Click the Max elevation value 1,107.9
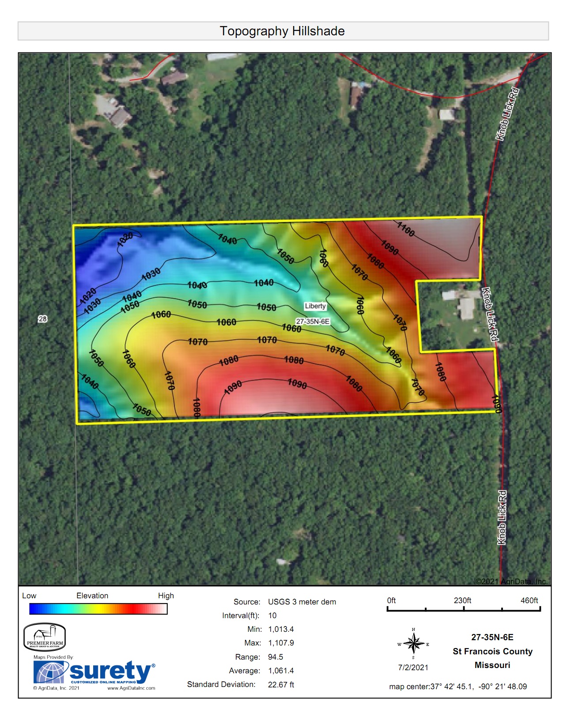Viewport: 563px width, 728px height. coord(281,643)
